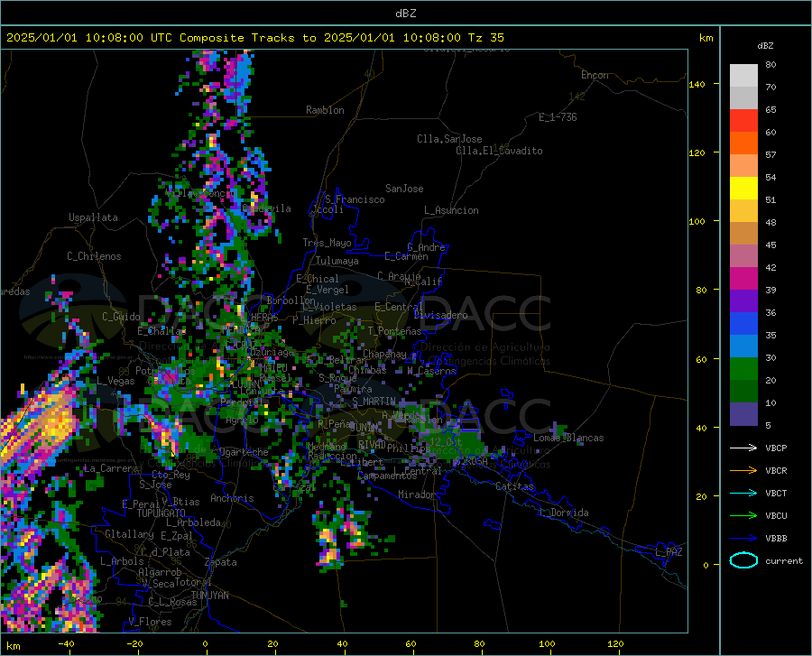The width and height of the screenshot is (812, 656).
Task: Click the 'Ramblon' map label
Action: [x=325, y=110]
